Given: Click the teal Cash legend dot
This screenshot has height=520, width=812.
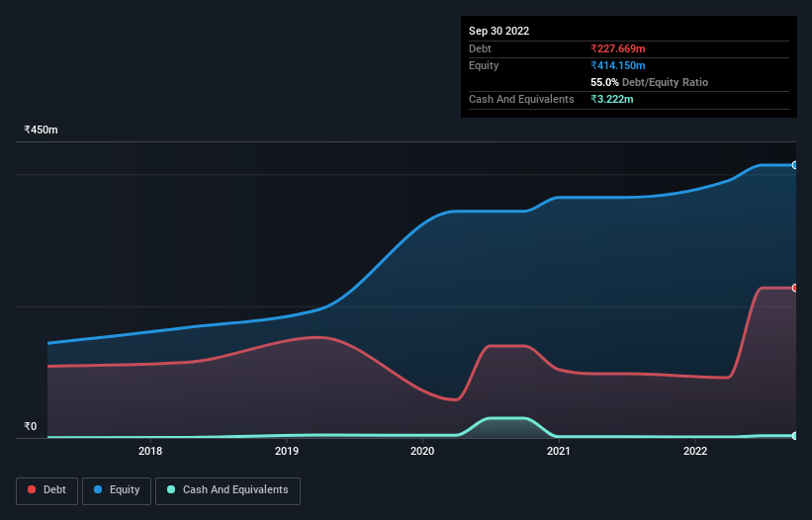Looking at the screenshot, I should 171,489.
